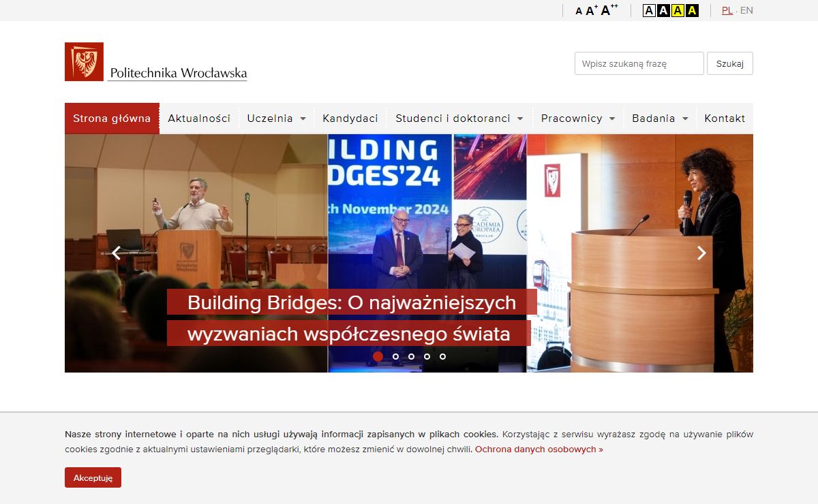
Task: Click the 'wyzwaniach współczesnego świata' caption line
Action: (349, 334)
